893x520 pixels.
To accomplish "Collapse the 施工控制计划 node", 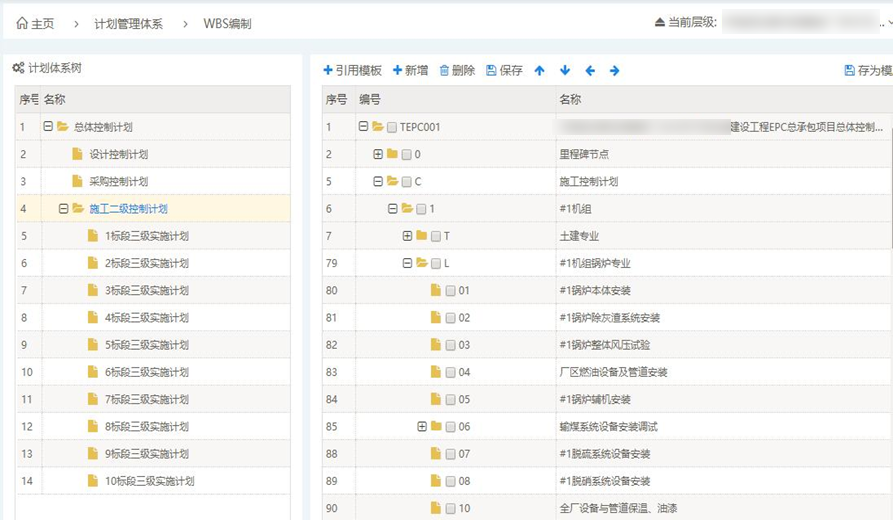I will (x=378, y=181).
